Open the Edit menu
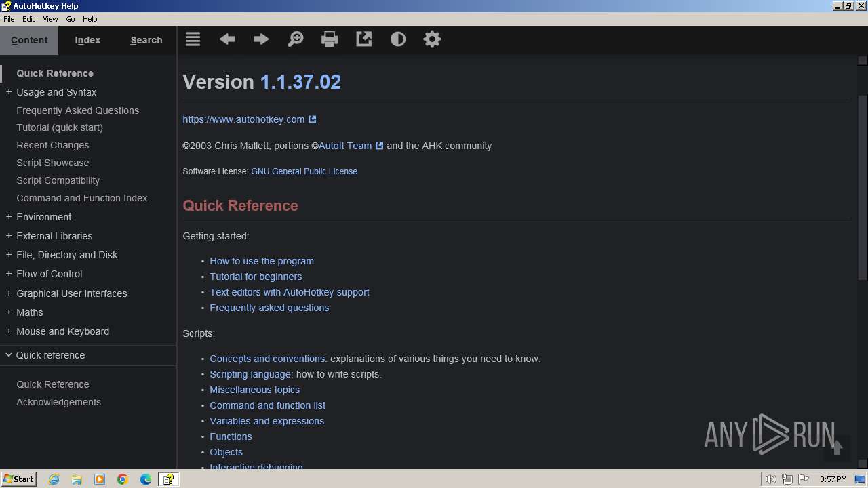This screenshot has height=488, width=868. tap(28, 19)
